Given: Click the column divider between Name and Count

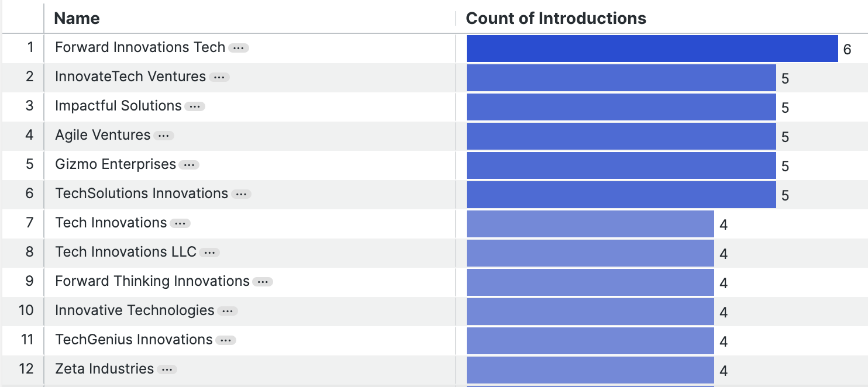Looking at the screenshot, I should pyautogui.click(x=456, y=18).
